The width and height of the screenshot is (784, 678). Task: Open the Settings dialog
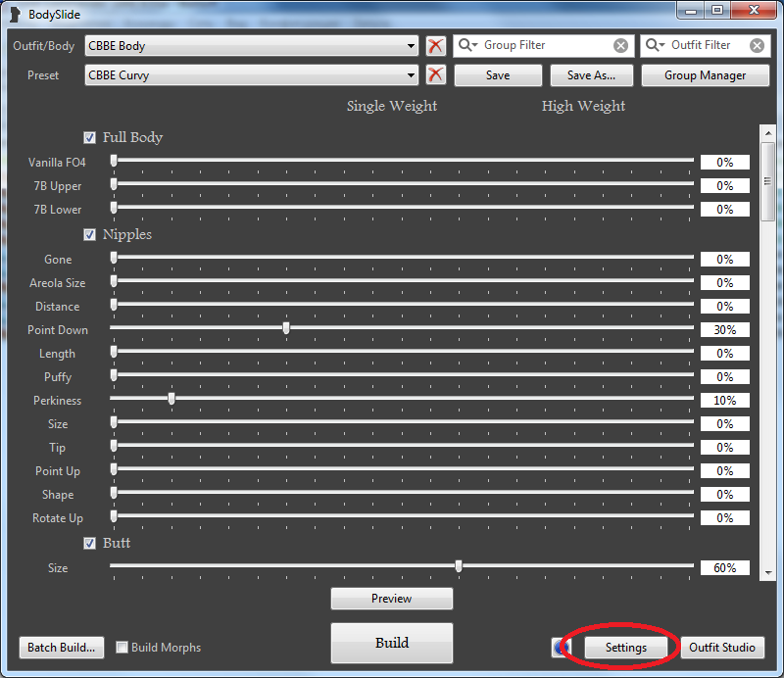[626, 648]
